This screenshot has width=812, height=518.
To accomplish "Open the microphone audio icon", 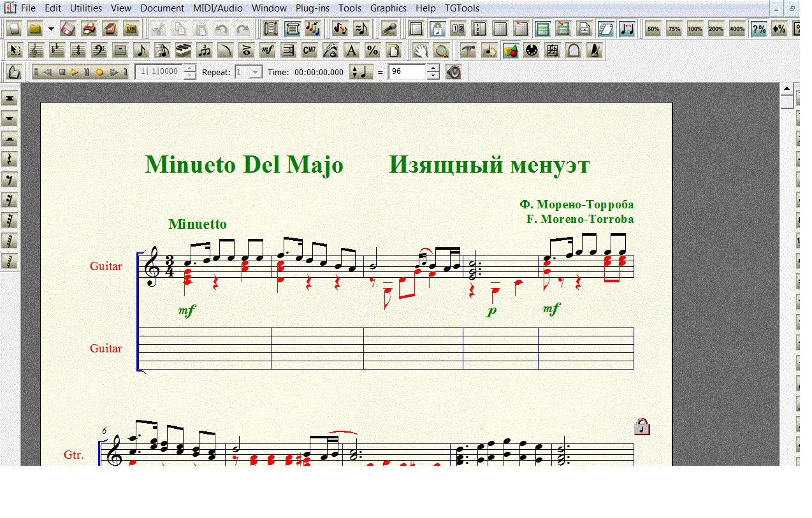I will tap(388, 29).
